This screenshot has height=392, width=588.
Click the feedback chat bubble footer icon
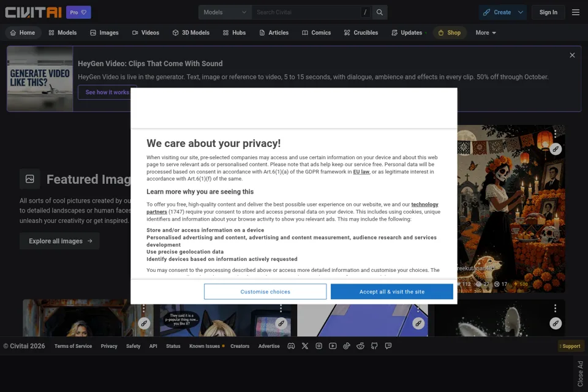tap(388, 346)
